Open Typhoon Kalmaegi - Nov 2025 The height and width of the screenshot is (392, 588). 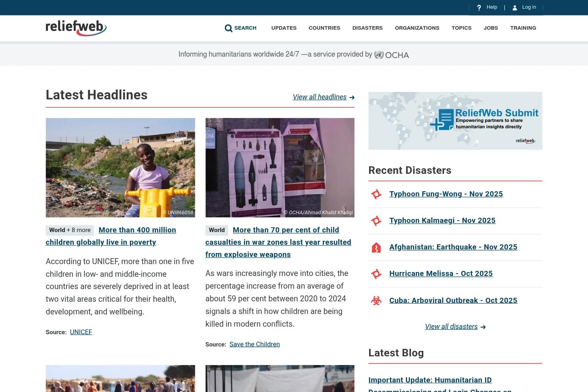(x=442, y=221)
